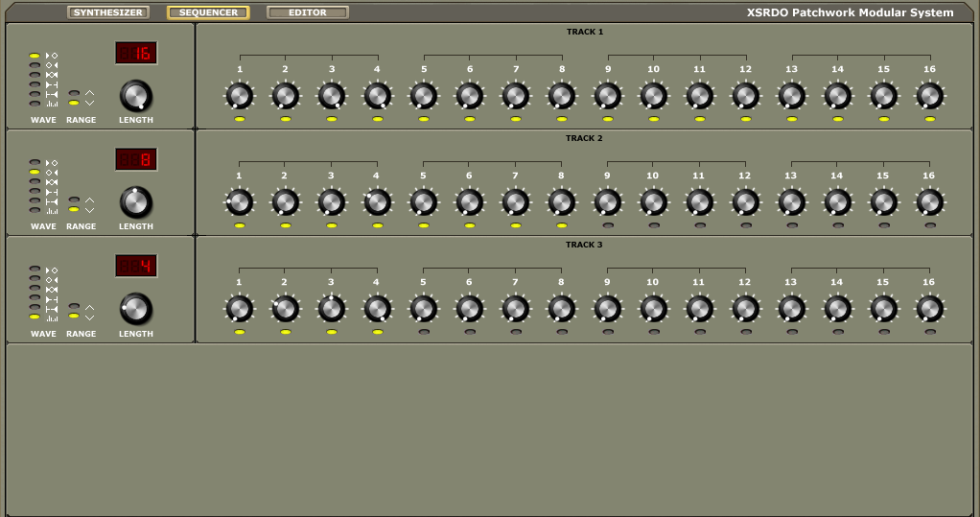Click the Range down arrow in Track 1
980x517 pixels.
pyautogui.click(x=90, y=103)
